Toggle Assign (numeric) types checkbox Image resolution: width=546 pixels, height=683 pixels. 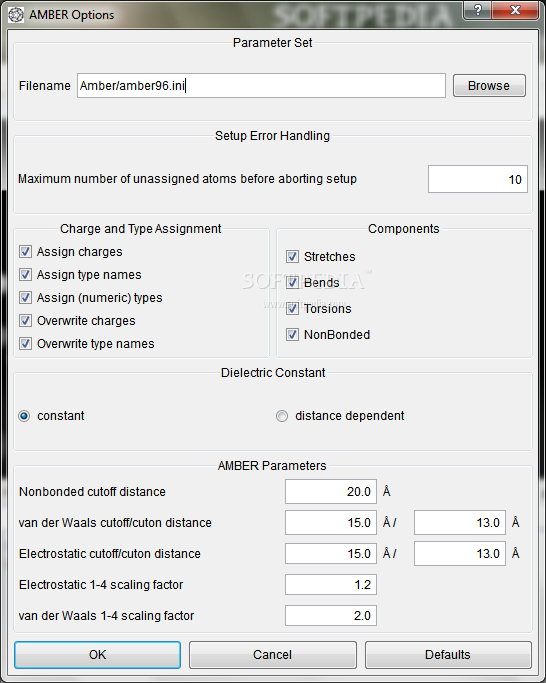coord(25,298)
